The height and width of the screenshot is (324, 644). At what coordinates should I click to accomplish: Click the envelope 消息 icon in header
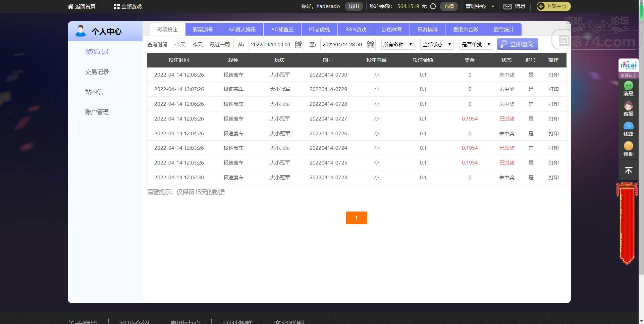coord(507,6)
